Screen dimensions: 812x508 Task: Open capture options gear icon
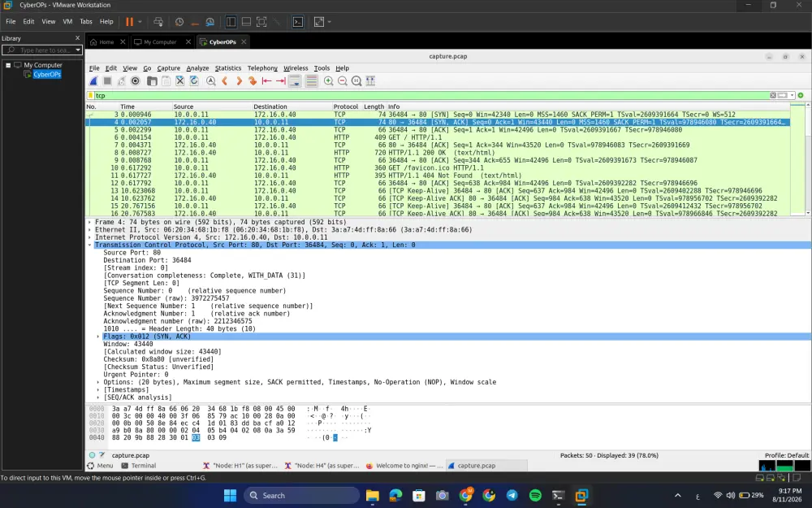pos(135,80)
